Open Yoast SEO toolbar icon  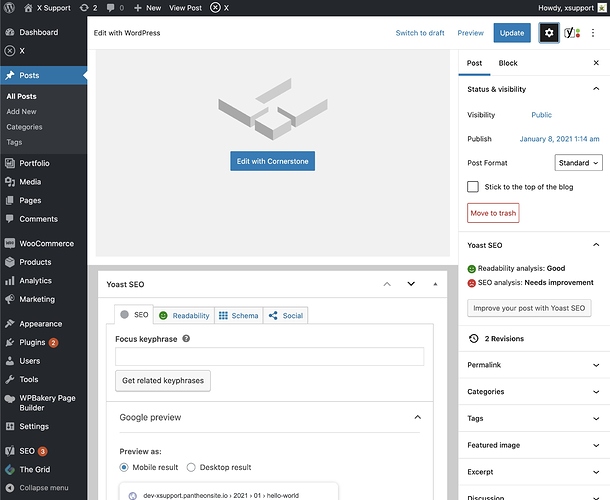tap(572, 33)
